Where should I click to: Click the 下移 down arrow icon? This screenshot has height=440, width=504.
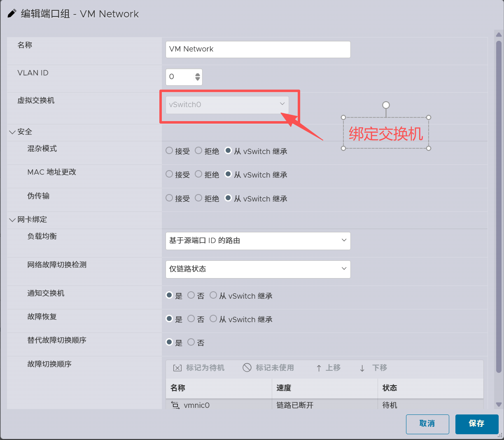[362, 368]
